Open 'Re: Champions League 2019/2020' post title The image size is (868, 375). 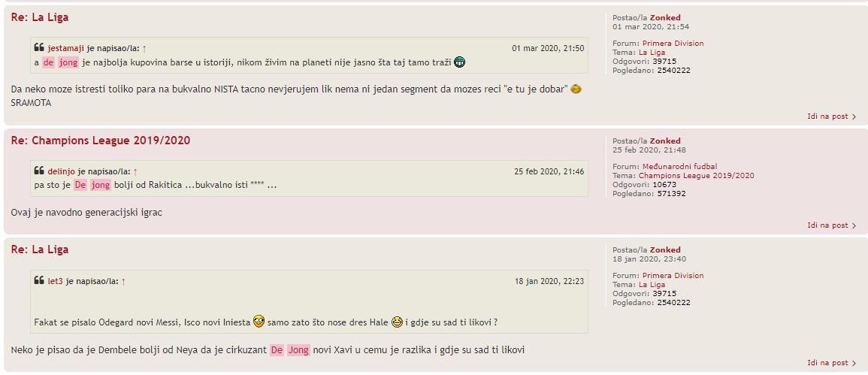[101, 141]
